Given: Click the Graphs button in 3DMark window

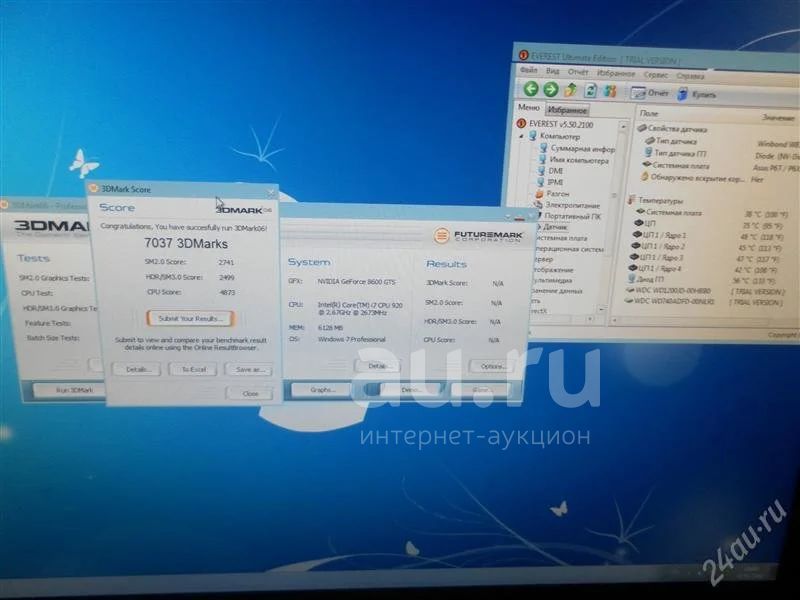Looking at the screenshot, I should pyautogui.click(x=321, y=390).
